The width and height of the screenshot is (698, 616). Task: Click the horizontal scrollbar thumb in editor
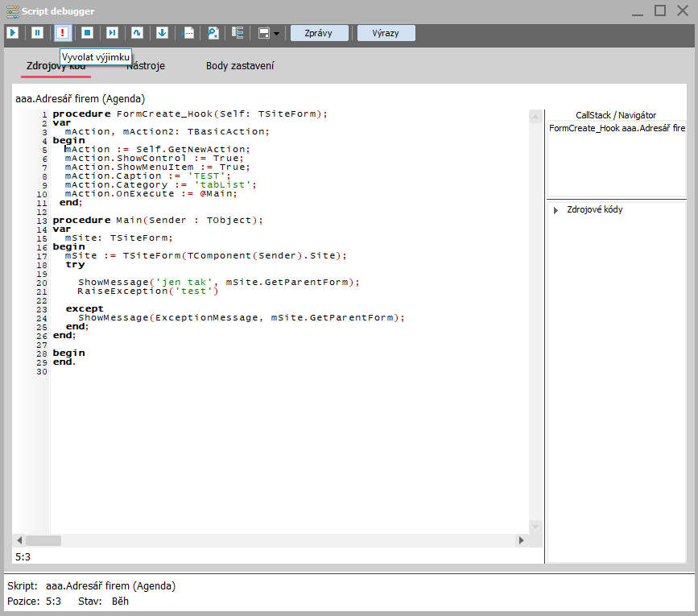[x=43, y=541]
